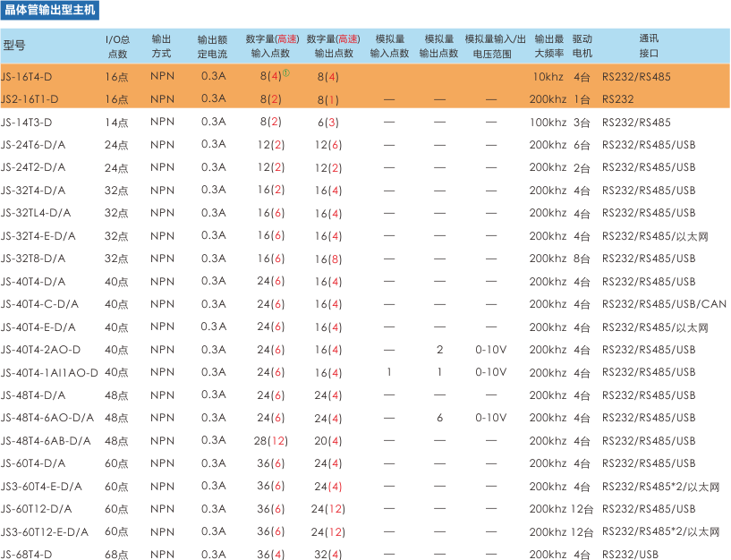Select model JS-68T4-D
Viewport: 731px width, 560px height.
27,555
